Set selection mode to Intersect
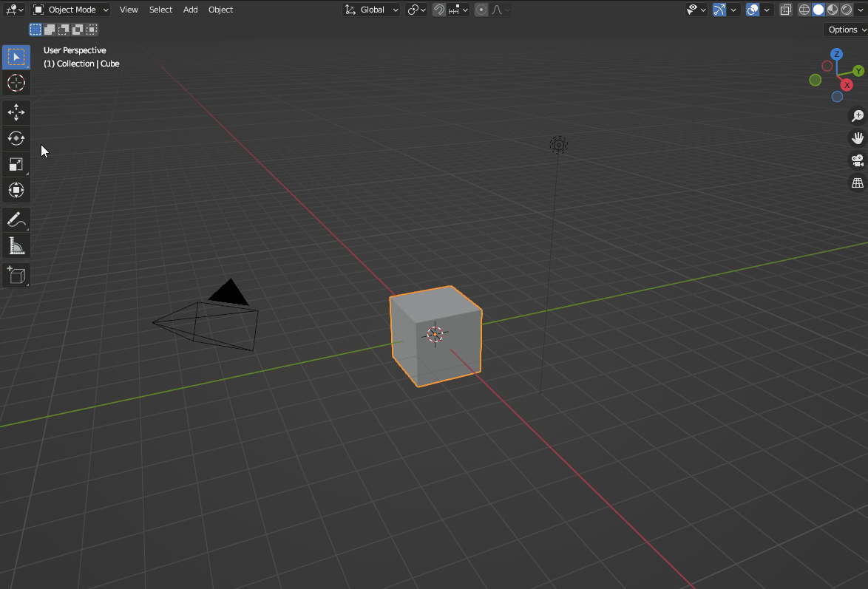 [x=92, y=30]
